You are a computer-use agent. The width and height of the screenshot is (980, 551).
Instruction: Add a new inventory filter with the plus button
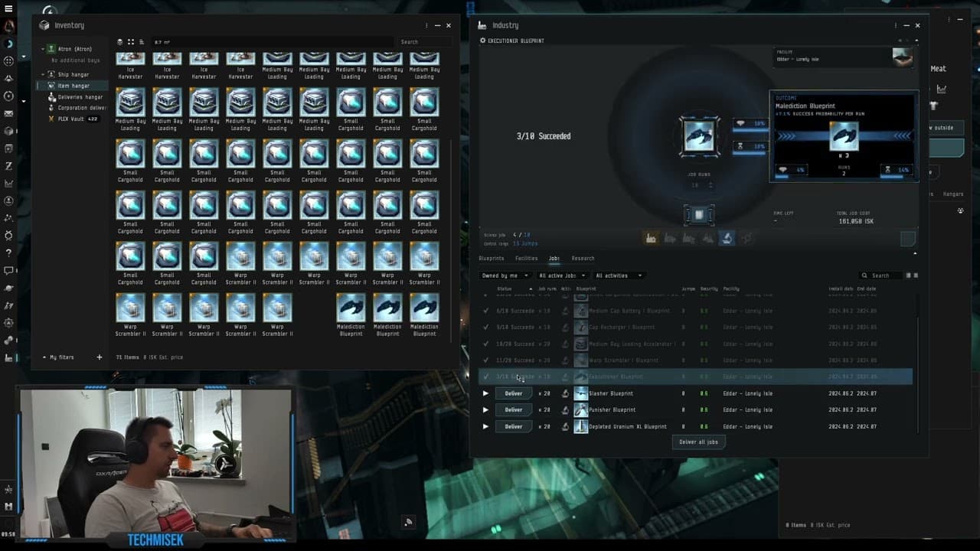tap(100, 357)
